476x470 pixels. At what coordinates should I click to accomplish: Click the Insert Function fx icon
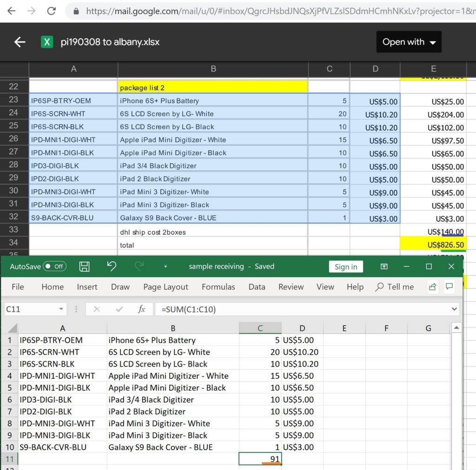[141, 309]
